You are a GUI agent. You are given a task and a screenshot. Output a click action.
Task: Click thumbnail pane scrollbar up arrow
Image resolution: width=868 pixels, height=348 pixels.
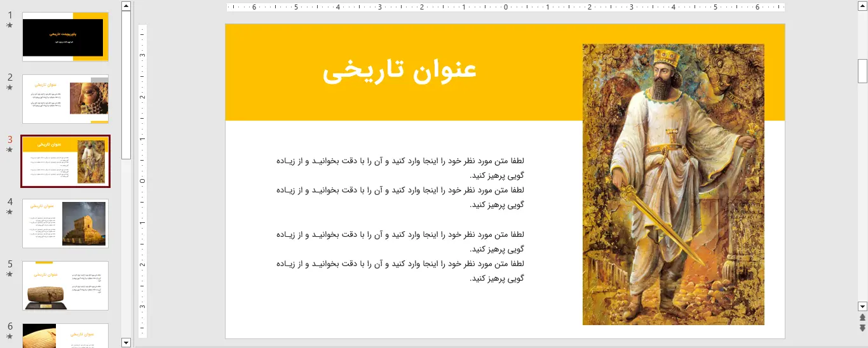point(126,6)
